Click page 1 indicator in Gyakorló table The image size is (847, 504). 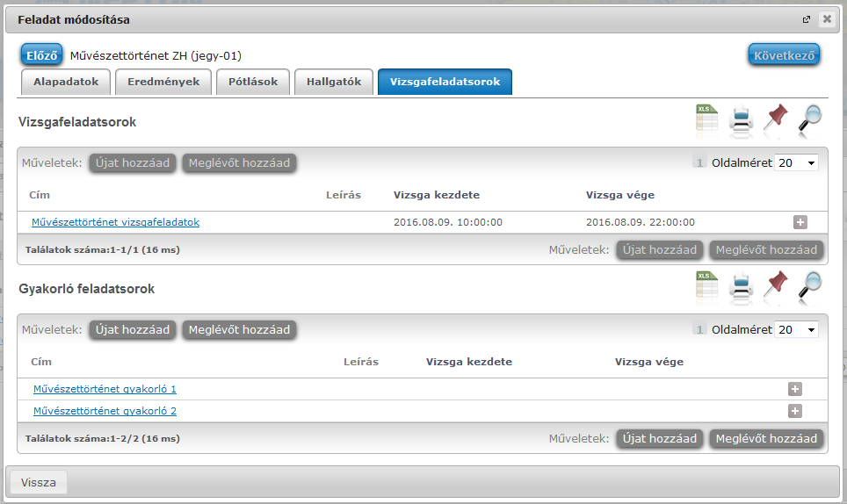[699, 329]
